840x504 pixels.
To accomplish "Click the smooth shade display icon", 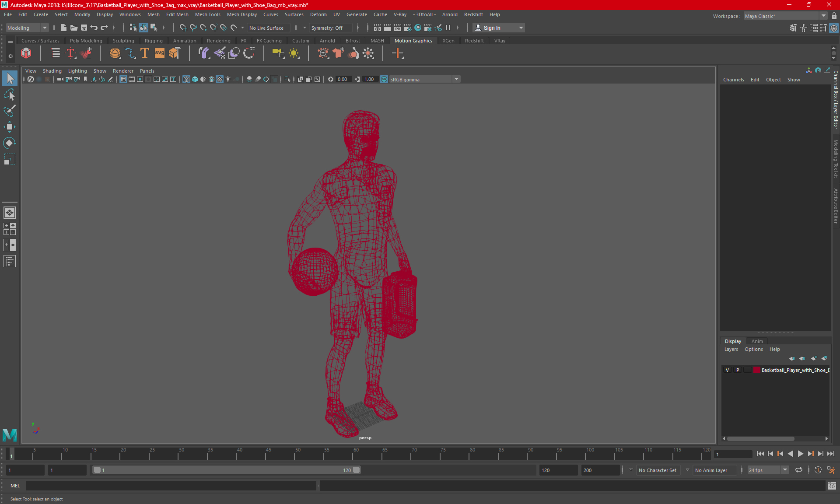I will [195, 79].
